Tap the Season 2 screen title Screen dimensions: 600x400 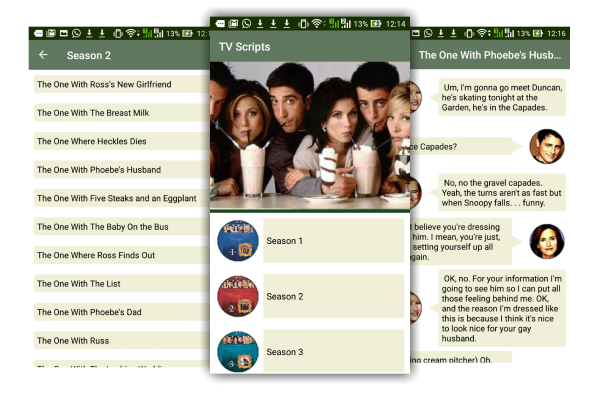click(89, 56)
